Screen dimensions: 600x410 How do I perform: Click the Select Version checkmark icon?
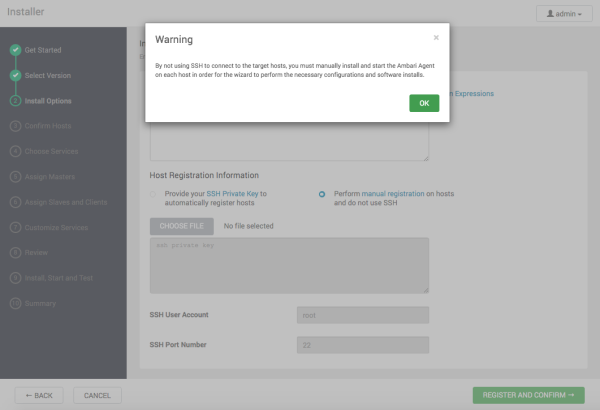click(15, 75)
